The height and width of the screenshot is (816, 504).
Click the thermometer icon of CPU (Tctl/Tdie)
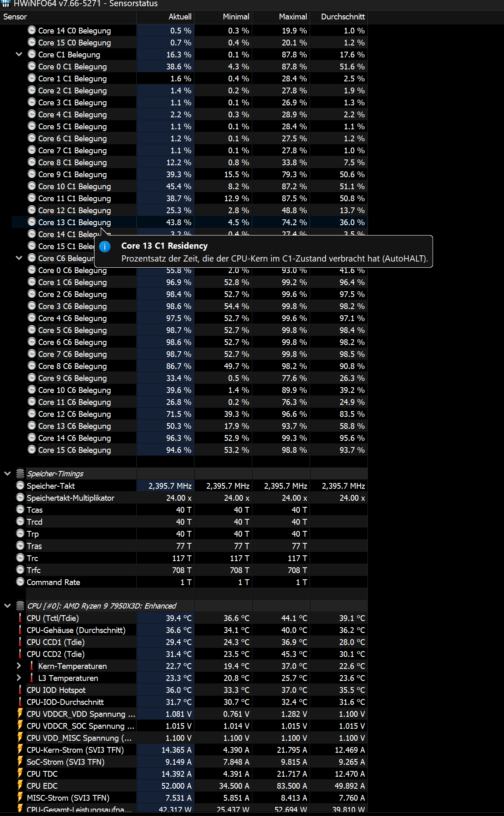[x=20, y=618]
